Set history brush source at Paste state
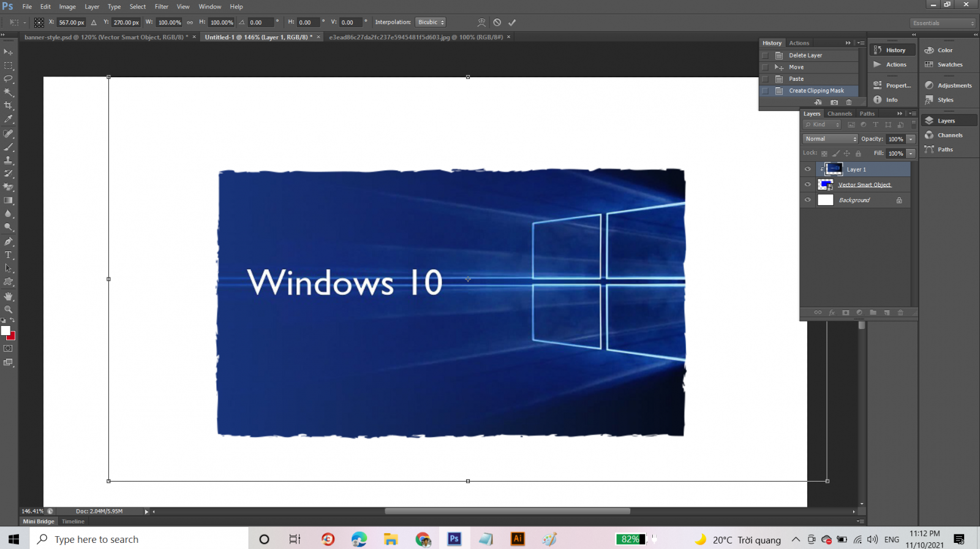The image size is (980, 549). 765,79
